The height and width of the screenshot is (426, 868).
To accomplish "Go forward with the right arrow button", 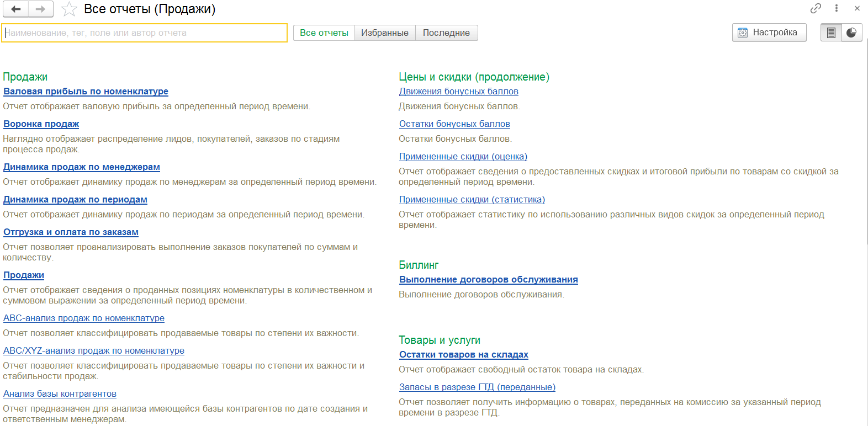I will click(41, 9).
